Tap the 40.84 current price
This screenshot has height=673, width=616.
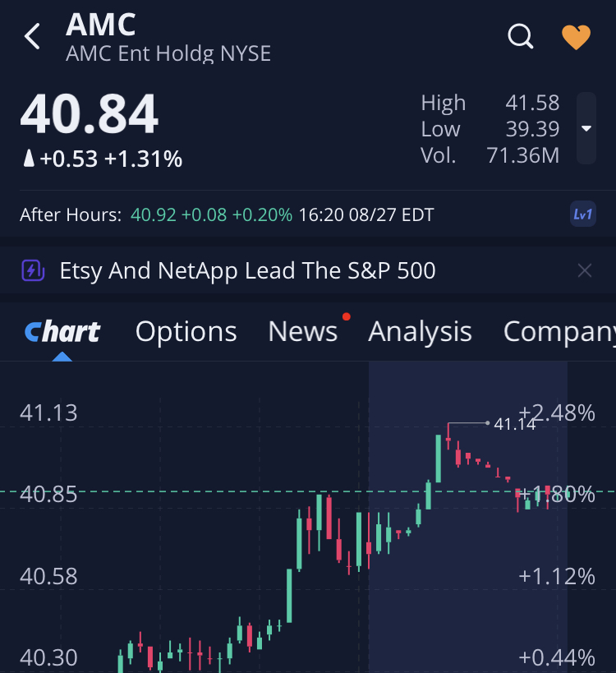[x=89, y=115]
